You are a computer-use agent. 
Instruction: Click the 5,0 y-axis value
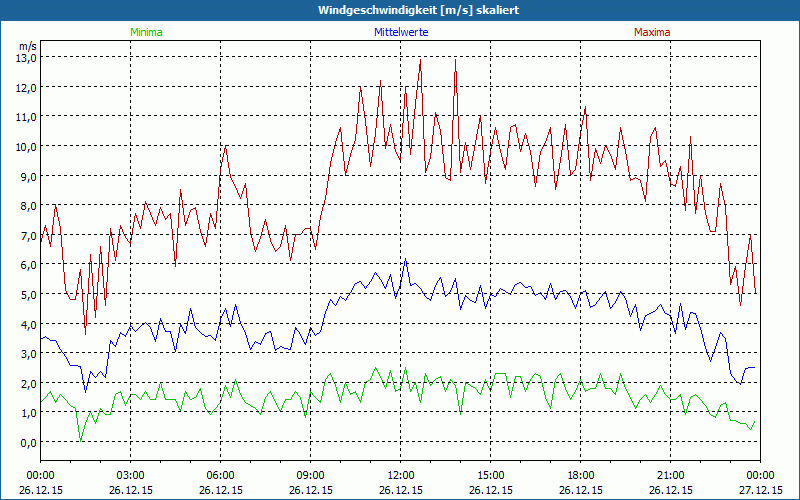28,294
